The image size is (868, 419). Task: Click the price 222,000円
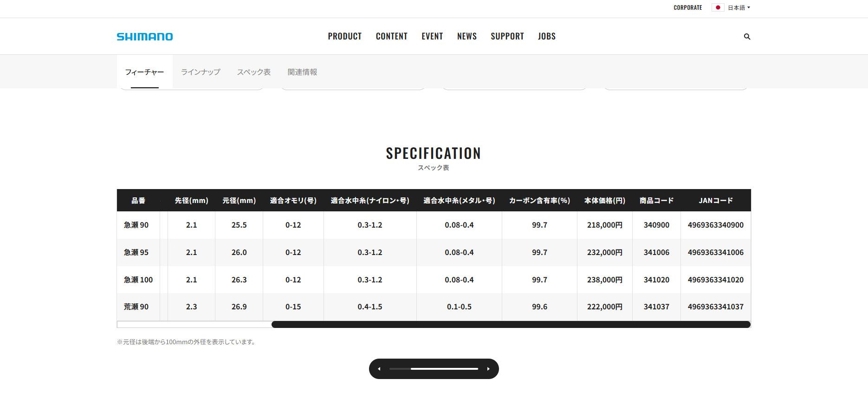[605, 307]
